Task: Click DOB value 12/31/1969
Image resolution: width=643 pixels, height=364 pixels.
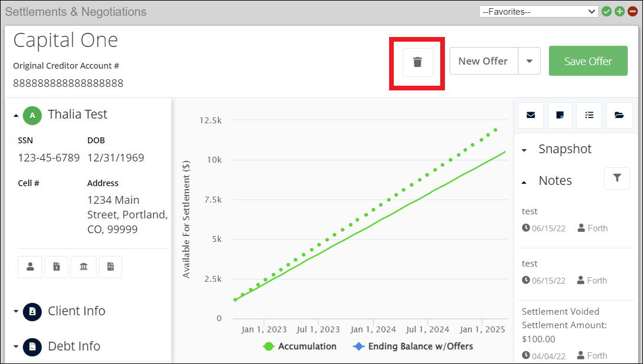Action: [116, 158]
